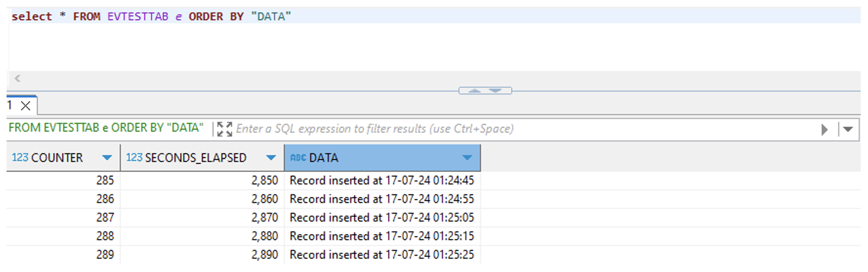
Task: Click the 123 type icon beside COUNTER
Action: point(20,158)
